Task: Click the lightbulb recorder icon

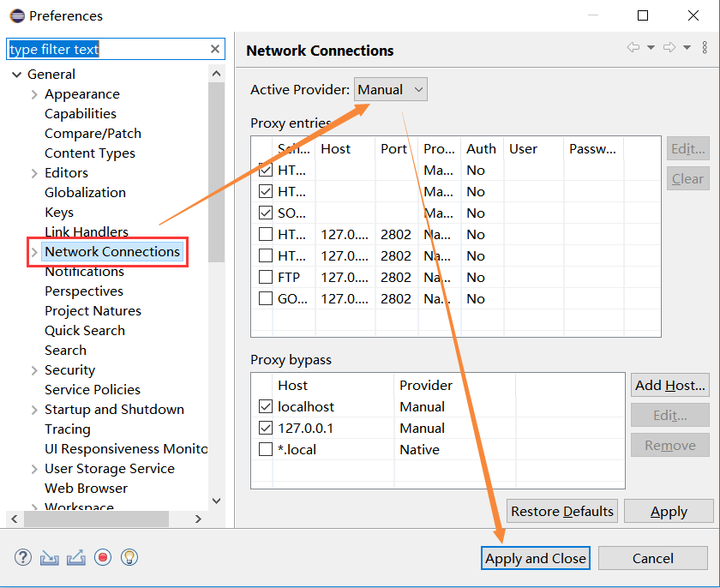Action: [x=129, y=557]
